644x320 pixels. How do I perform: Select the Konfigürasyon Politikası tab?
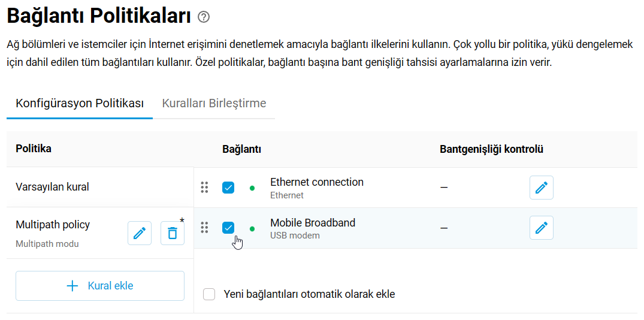80,103
